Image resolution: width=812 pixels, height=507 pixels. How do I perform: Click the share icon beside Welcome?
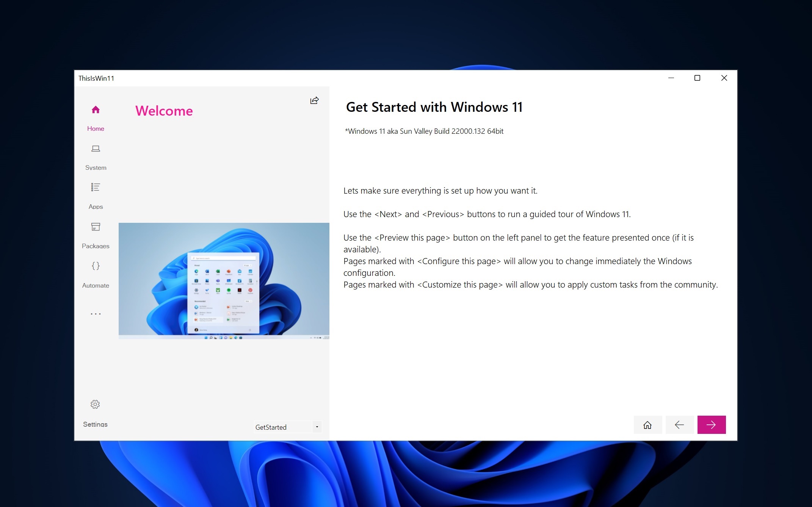point(314,100)
